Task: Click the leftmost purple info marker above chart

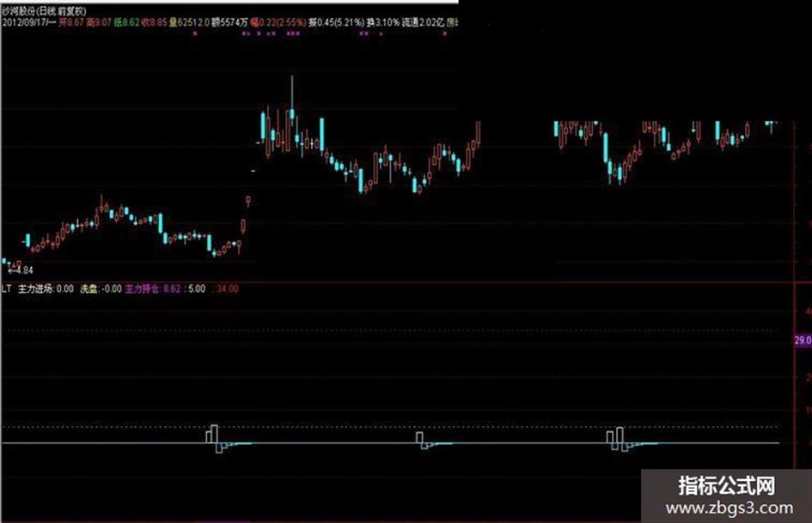Action: click(x=195, y=34)
